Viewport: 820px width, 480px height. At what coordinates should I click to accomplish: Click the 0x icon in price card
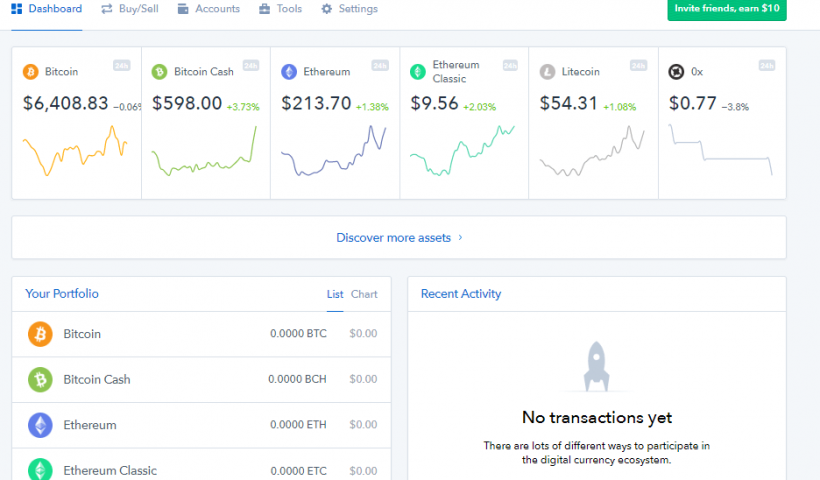[676, 72]
